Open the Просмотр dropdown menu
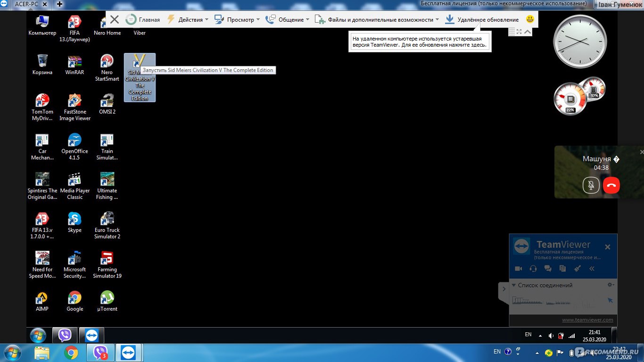This screenshot has height=362, width=644. pos(237,19)
